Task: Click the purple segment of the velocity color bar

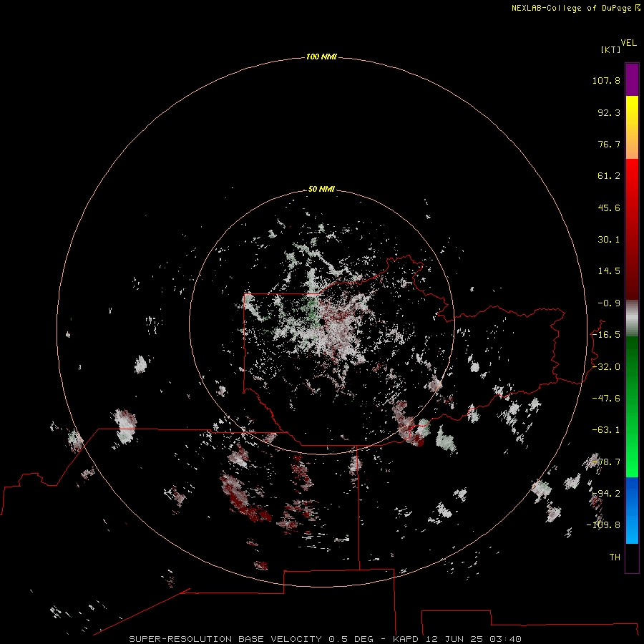Action: (632, 79)
